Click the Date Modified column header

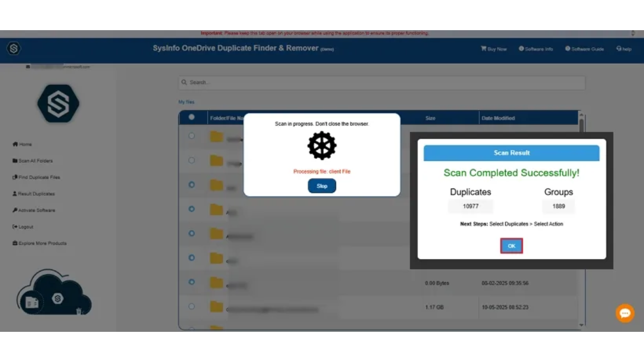click(x=498, y=118)
